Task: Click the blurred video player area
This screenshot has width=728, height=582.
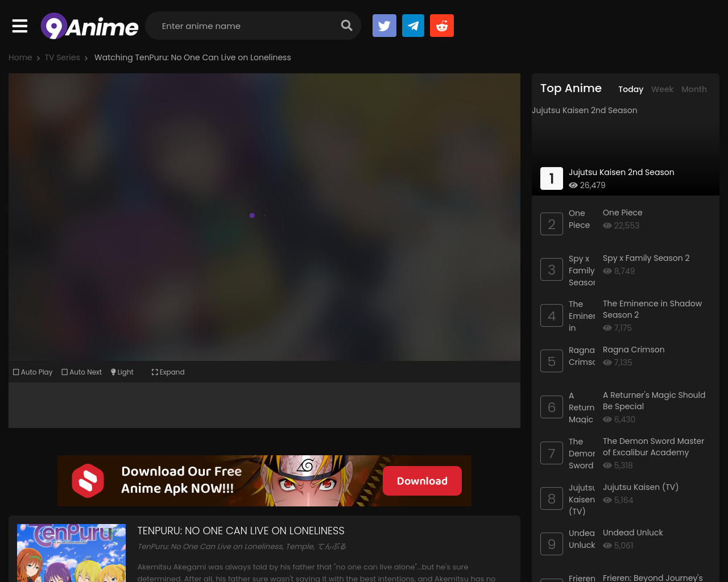Action: pos(264,217)
